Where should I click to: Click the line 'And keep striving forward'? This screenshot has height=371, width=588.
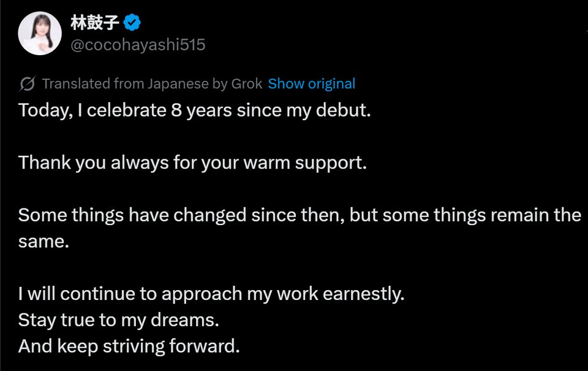129,346
